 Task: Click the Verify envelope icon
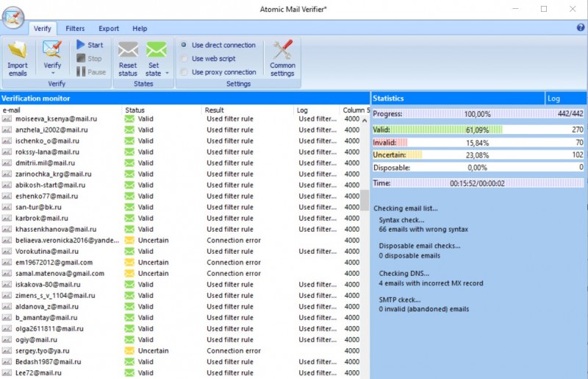[x=52, y=49]
